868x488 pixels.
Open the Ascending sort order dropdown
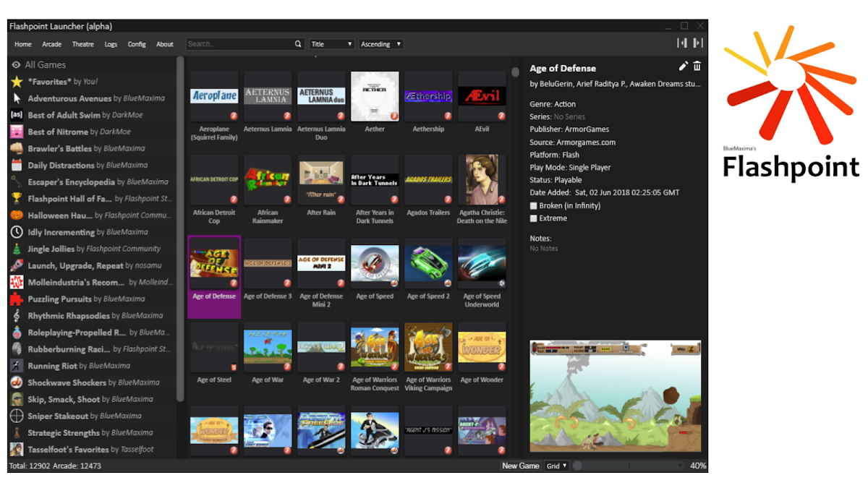(381, 44)
